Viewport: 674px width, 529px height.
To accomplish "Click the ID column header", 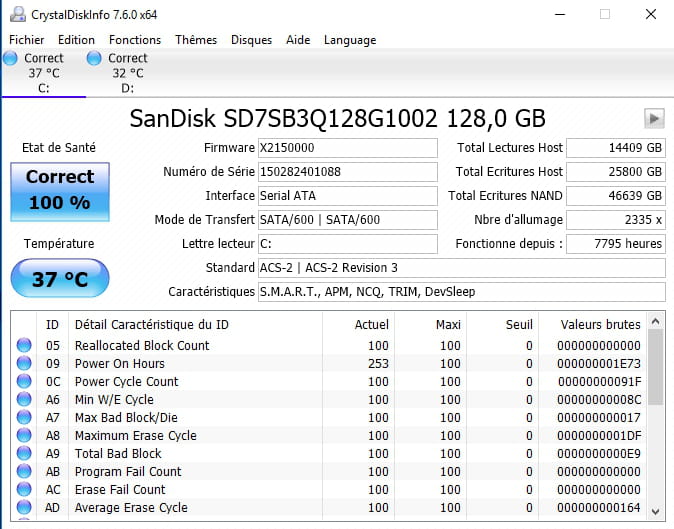I will (52, 324).
